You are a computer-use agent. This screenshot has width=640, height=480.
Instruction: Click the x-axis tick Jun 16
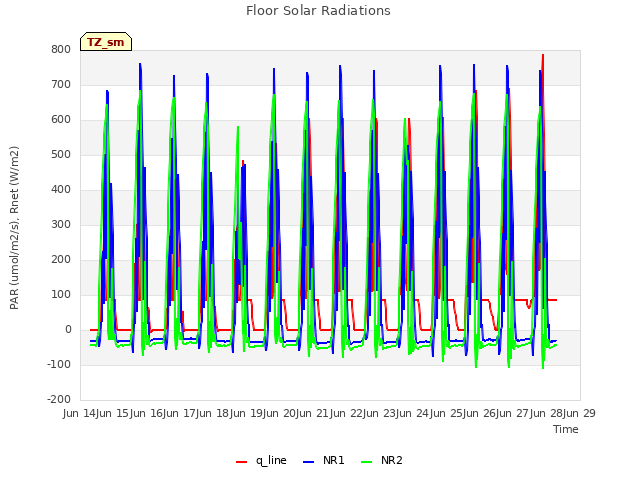point(148,413)
